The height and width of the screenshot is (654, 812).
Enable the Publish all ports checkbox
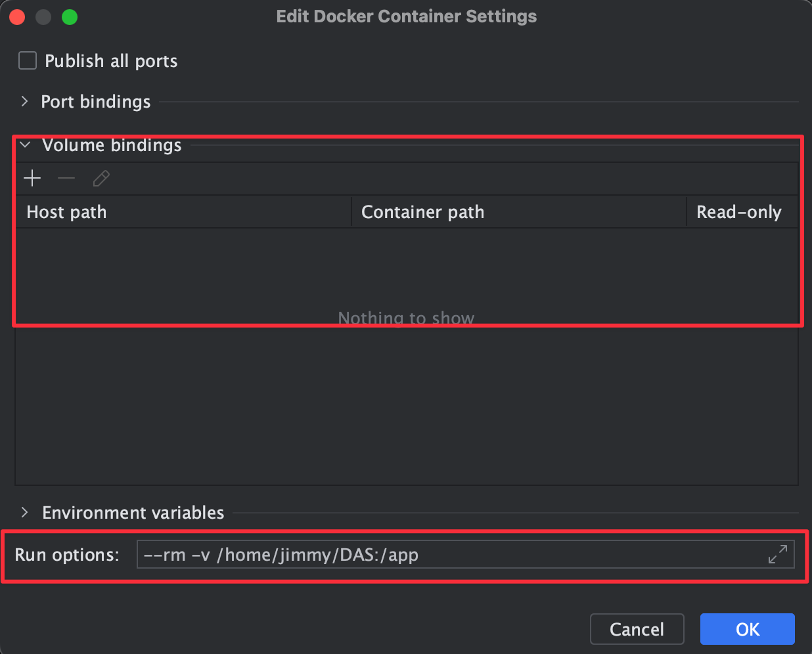[28, 61]
